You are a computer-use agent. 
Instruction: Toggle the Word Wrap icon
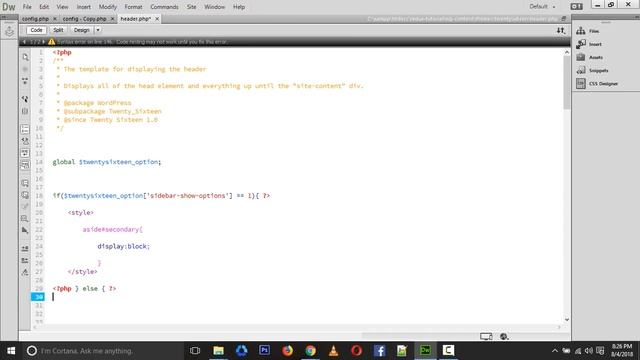(x=25, y=153)
